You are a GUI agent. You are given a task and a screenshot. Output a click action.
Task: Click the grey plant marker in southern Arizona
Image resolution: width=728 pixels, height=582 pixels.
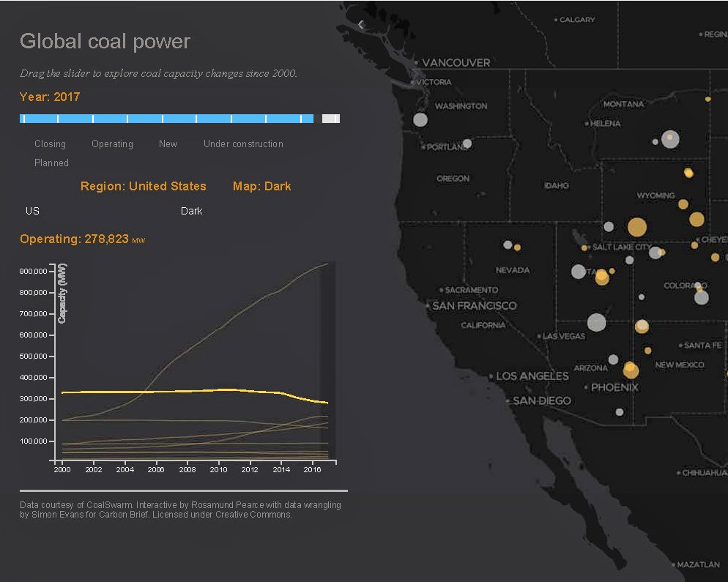pos(620,411)
